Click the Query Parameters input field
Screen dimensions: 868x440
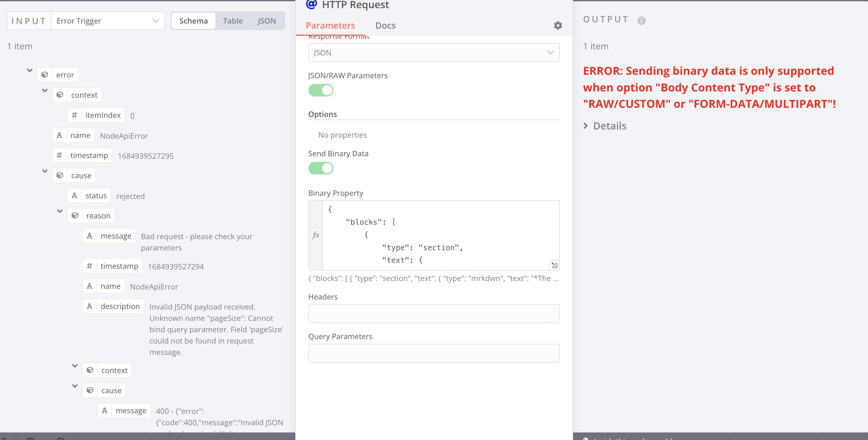click(434, 353)
